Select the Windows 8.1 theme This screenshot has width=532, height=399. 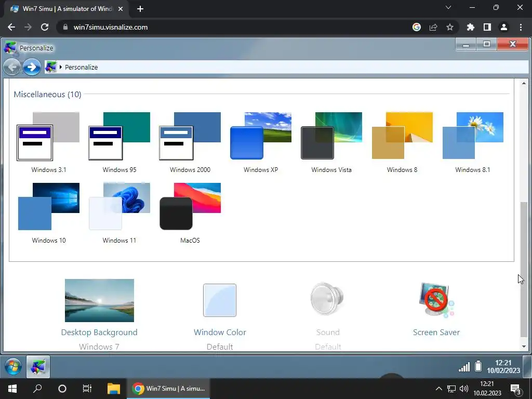coord(473,142)
